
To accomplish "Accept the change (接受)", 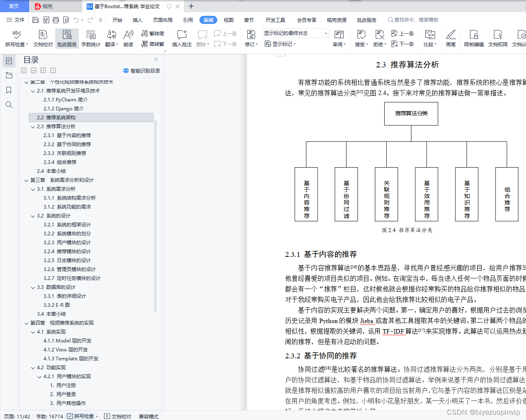I will click(x=361, y=39).
